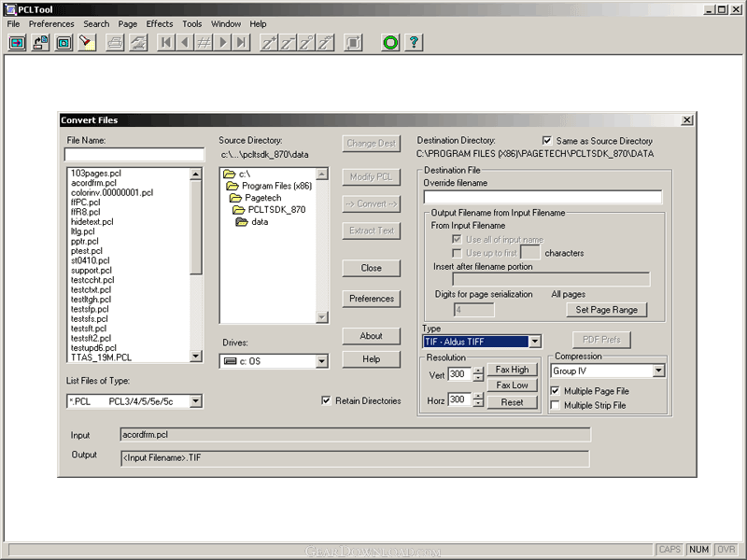This screenshot has height=560, width=747.
Task: Click the Fax High resolution button
Action: coord(512,370)
